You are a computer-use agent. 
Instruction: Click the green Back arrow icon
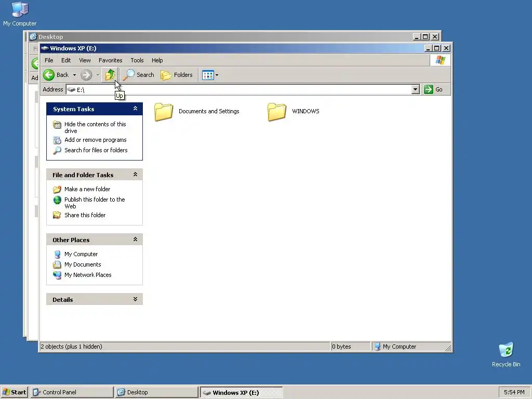tap(48, 75)
